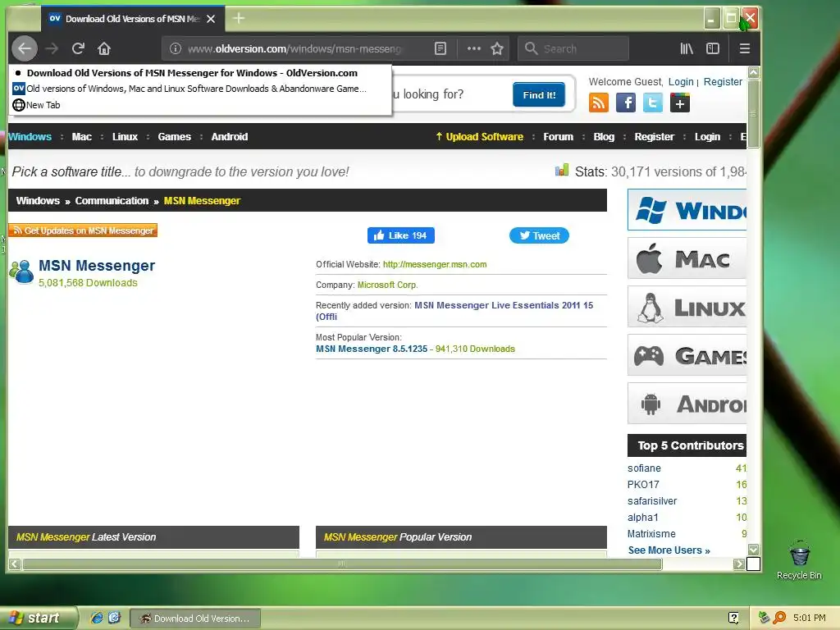Viewport: 840px width, 630px height.
Task: Open the Mac navigation tab
Action: pyautogui.click(x=81, y=137)
